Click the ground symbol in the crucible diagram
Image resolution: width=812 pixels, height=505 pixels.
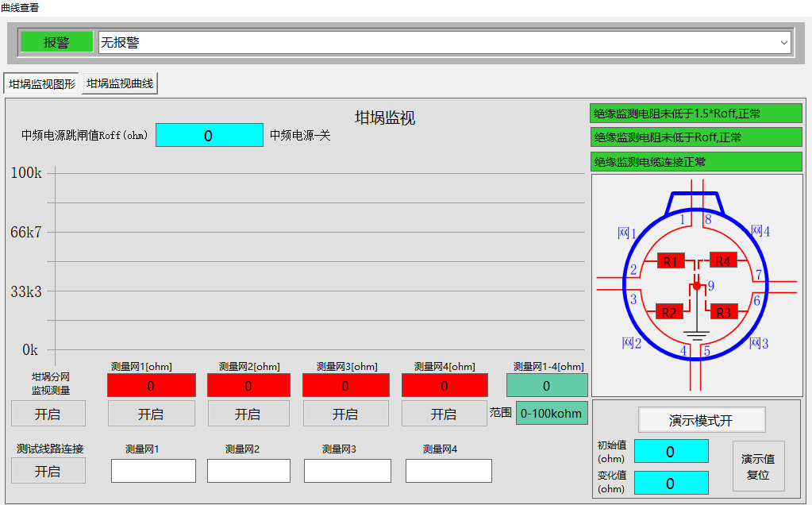pos(697,335)
